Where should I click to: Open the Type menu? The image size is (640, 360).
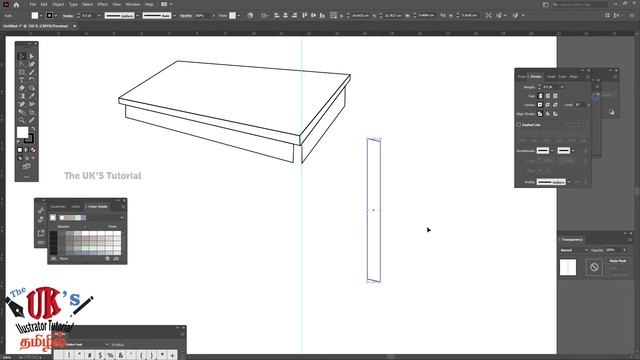(x=73, y=4)
